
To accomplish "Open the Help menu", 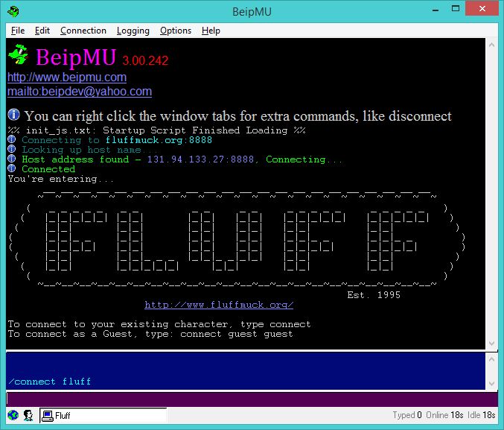I will coord(211,31).
